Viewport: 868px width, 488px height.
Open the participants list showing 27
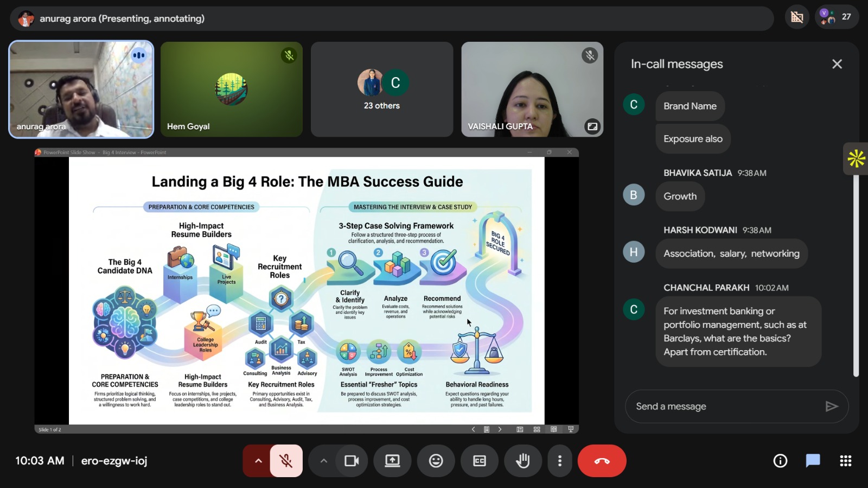pyautogui.click(x=836, y=17)
